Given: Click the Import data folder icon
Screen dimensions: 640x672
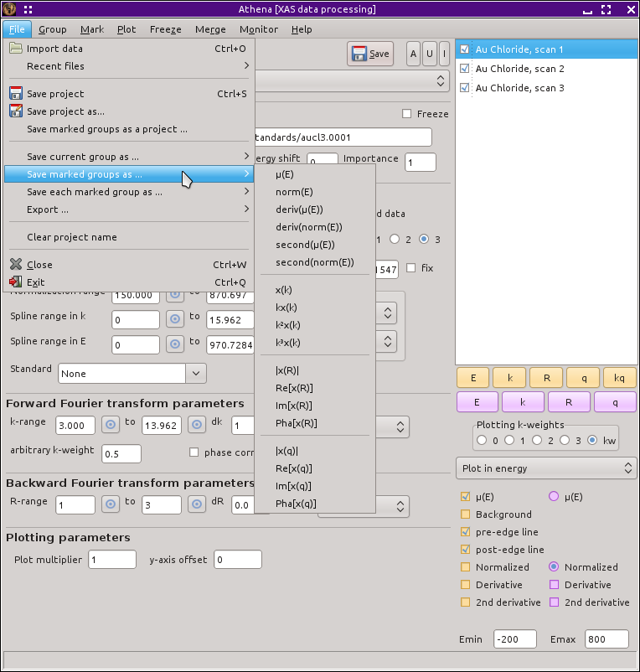Looking at the screenshot, I should coord(16,48).
